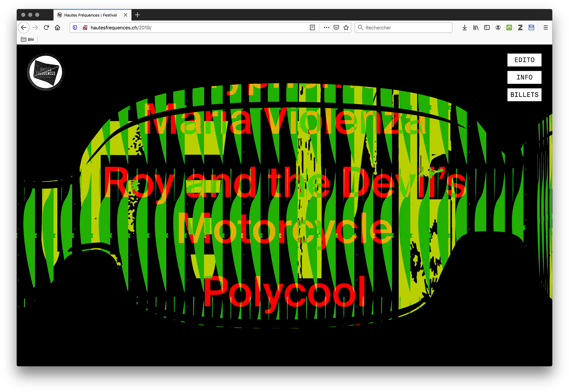Viewport: 569px width, 392px height.
Task: Open the BILLETS tickets page
Action: [x=524, y=95]
